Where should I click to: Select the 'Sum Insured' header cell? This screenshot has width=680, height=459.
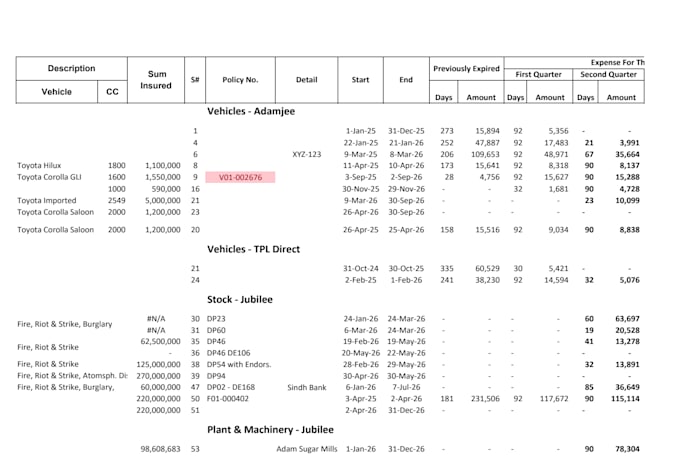pos(156,80)
